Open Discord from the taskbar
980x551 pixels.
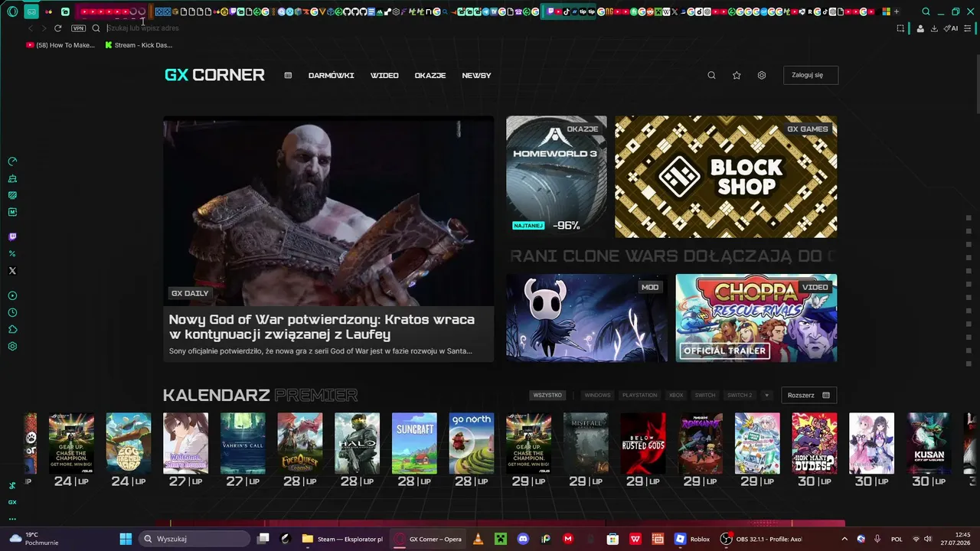click(x=523, y=539)
